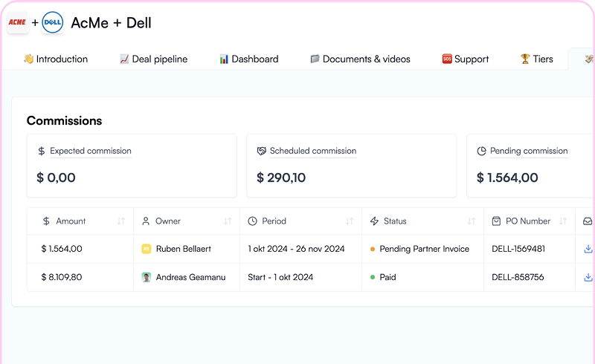
Task: Click the lightning icon in Status header
Action: click(375, 221)
